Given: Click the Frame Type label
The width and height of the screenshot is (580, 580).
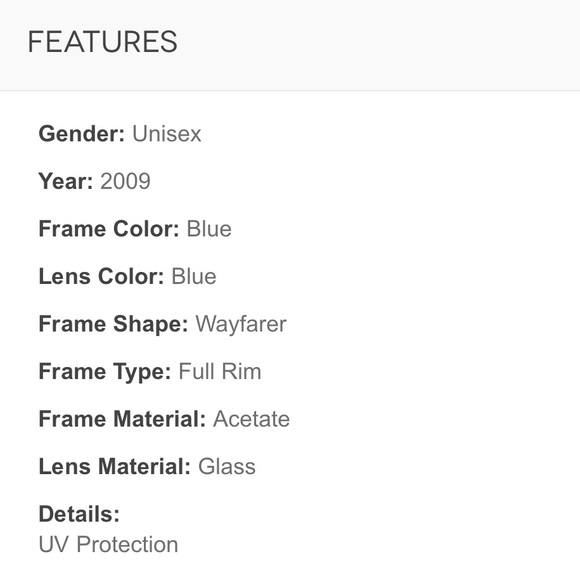Looking at the screenshot, I should (x=105, y=371).
